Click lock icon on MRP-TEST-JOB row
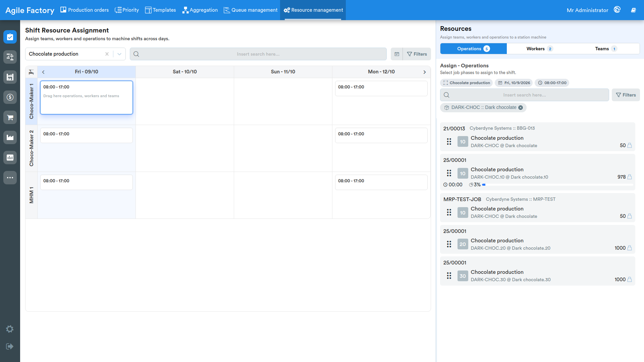 coord(630,216)
